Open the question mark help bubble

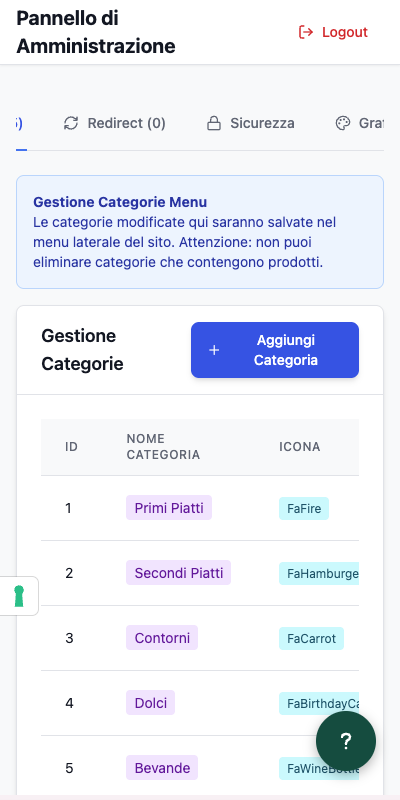click(x=346, y=741)
